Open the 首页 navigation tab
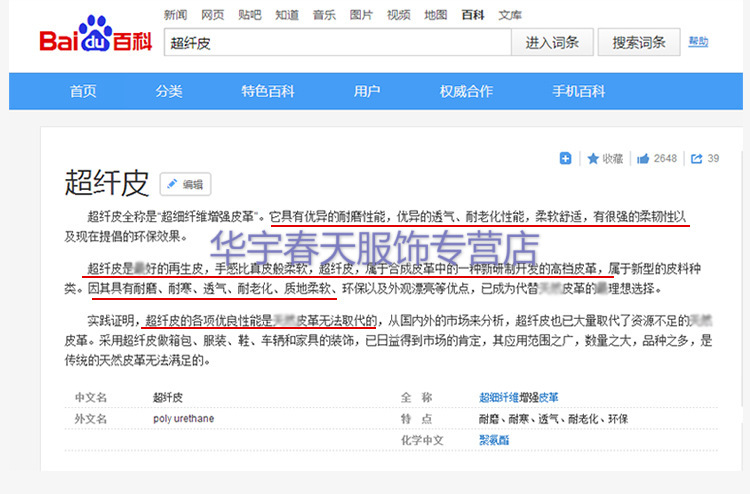This screenshot has width=750, height=494. tap(83, 91)
